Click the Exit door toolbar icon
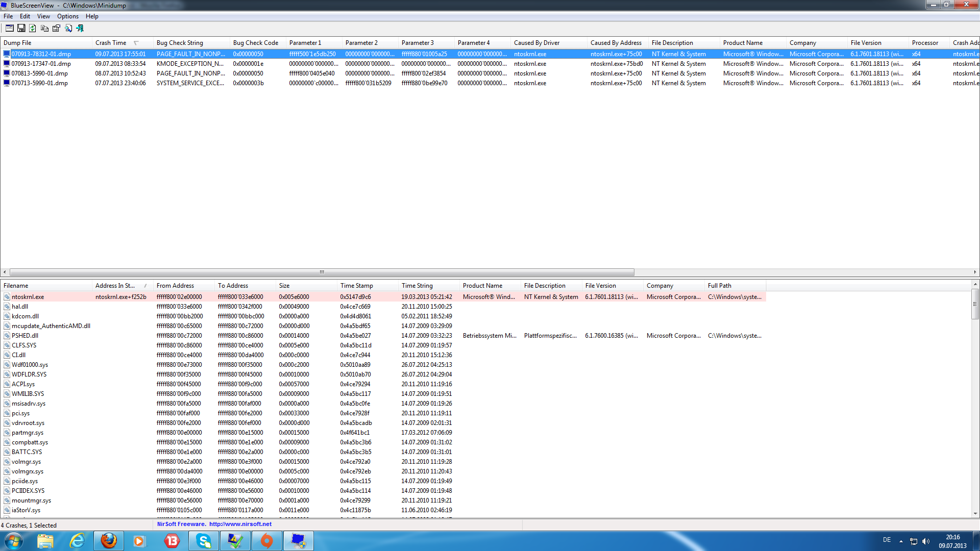This screenshot has height=551, width=980. (80, 29)
